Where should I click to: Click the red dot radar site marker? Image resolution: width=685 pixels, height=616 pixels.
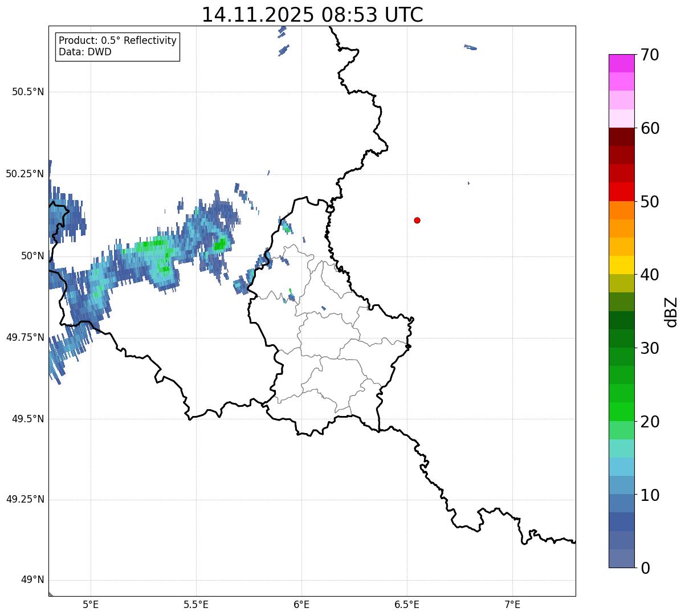pos(417,220)
